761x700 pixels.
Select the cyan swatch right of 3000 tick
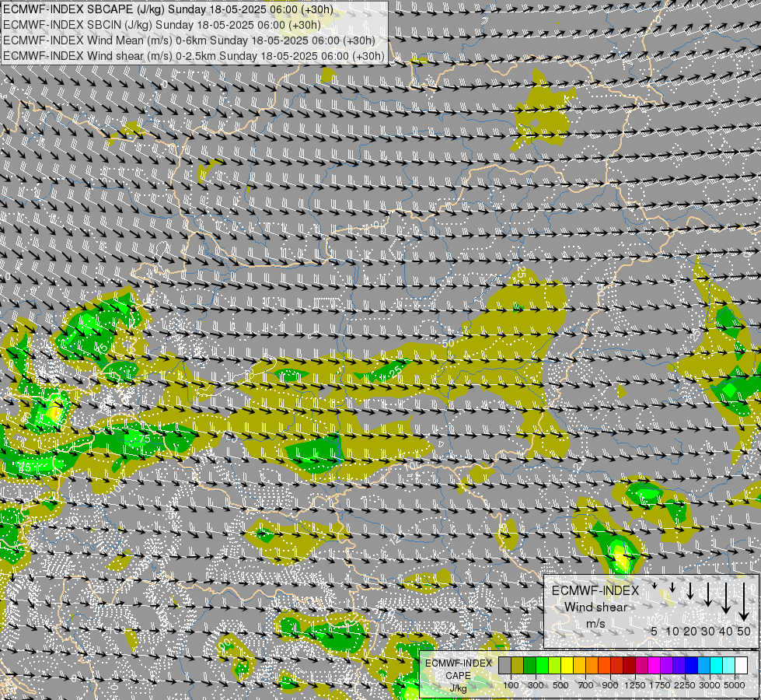[x=717, y=666]
